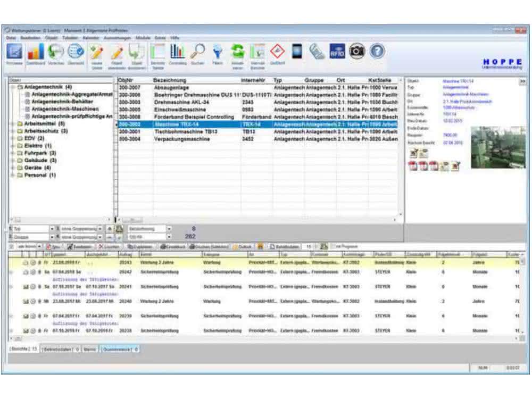Select the Gebäude (3) tree folder
Screen dimensions: 532x399
[x=40, y=161]
